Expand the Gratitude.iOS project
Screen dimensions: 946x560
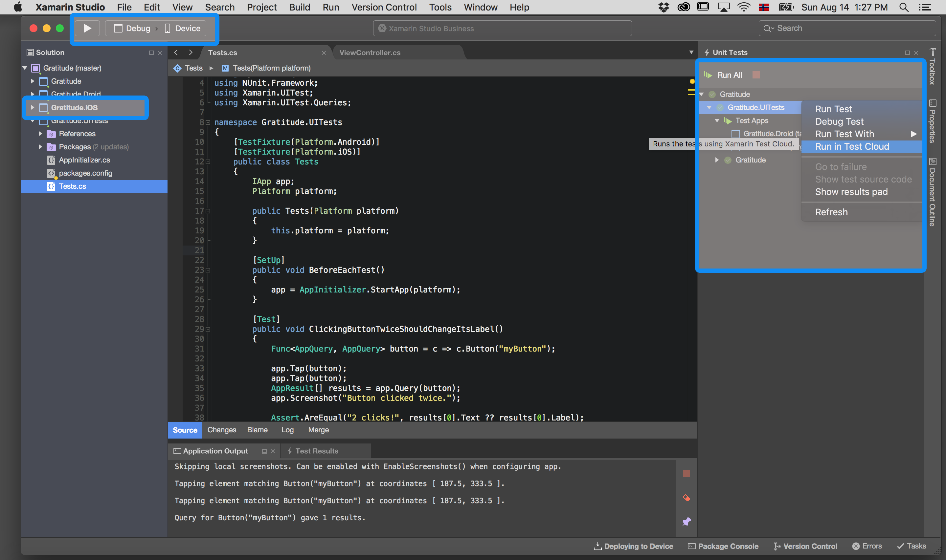[x=33, y=108]
